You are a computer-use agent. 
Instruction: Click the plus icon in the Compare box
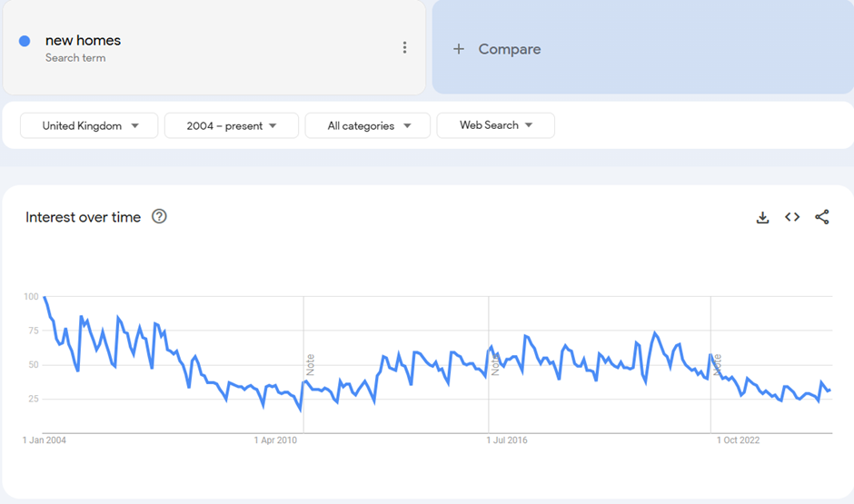[459, 49]
